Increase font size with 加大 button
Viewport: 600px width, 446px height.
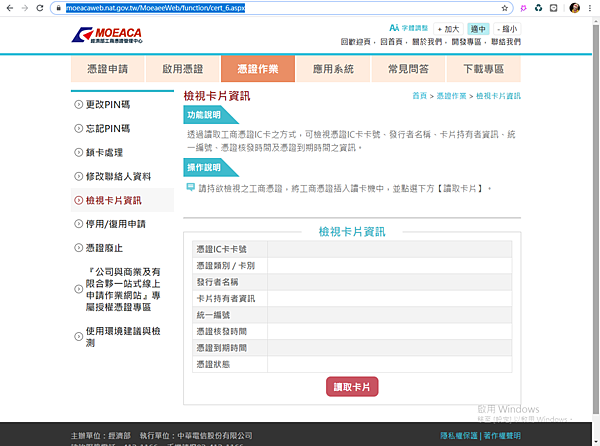pyautogui.click(x=448, y=29)
